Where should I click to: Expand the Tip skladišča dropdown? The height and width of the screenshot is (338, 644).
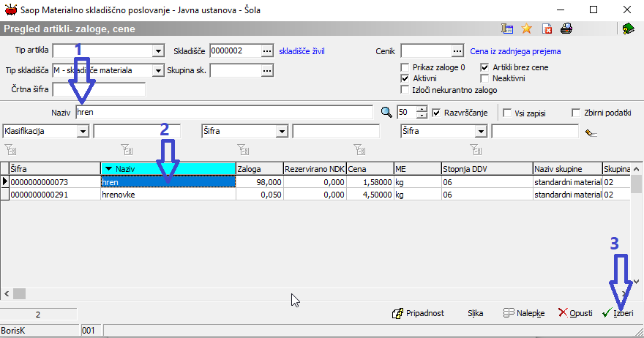click(158, 71)
